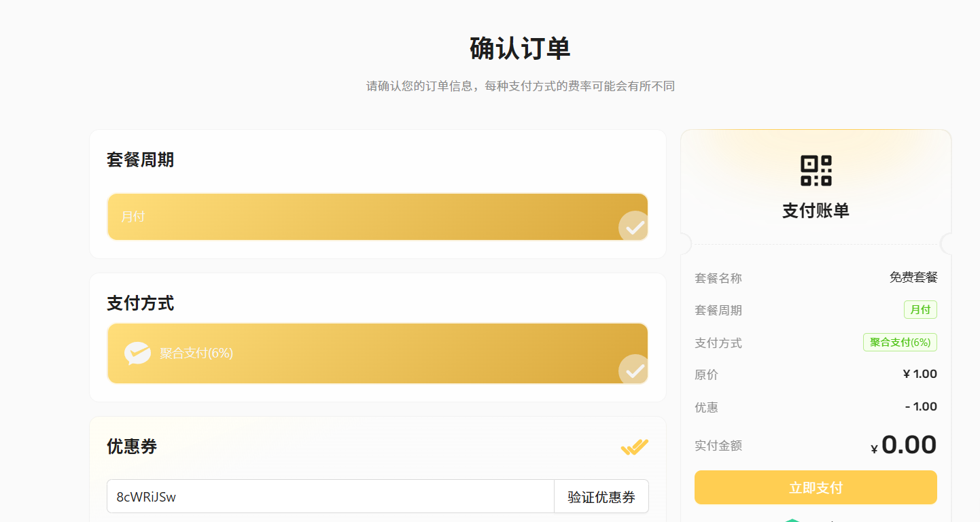Click the green 月付 badge in the bill summary
Image resolution: width=980 pixels, height=522 pixels.
click(x=920, y=309)
